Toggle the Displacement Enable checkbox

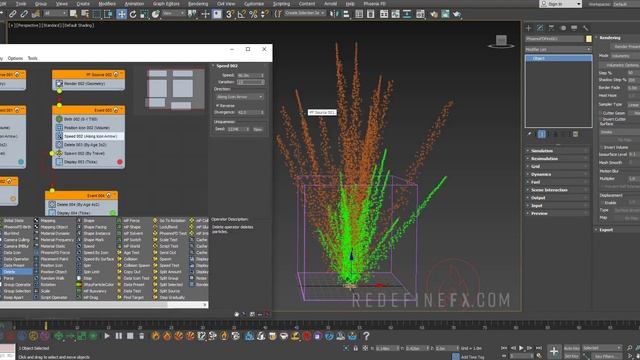point(601,202)
